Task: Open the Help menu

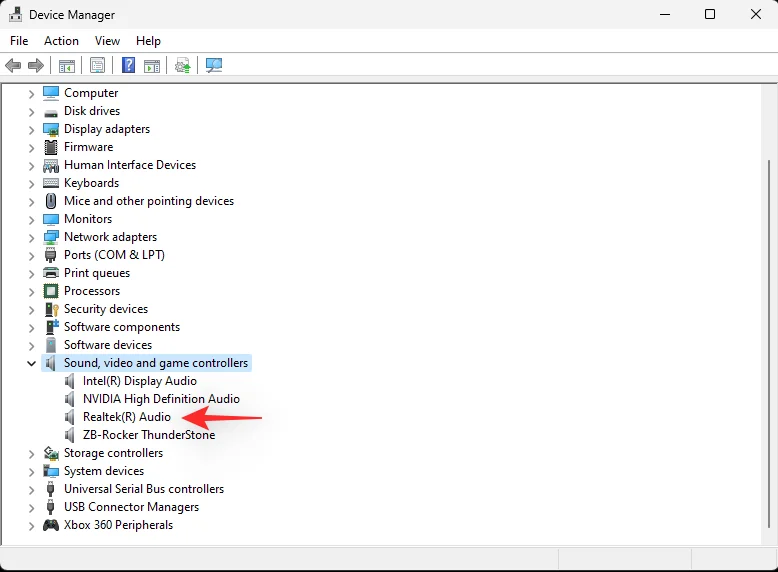Action: 148,41
